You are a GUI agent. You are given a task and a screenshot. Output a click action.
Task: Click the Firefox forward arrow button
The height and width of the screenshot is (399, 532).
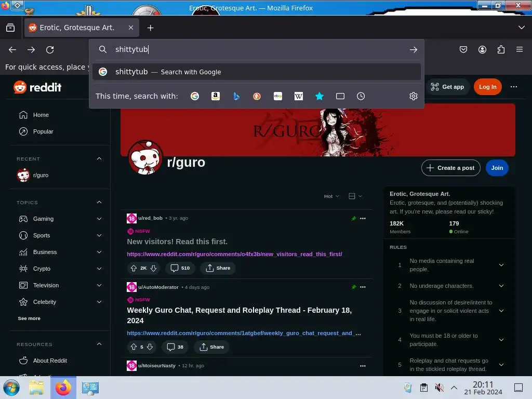click(31, 49)
